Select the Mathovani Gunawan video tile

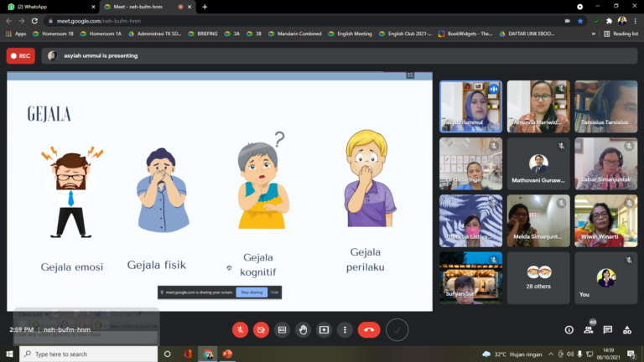538,163
